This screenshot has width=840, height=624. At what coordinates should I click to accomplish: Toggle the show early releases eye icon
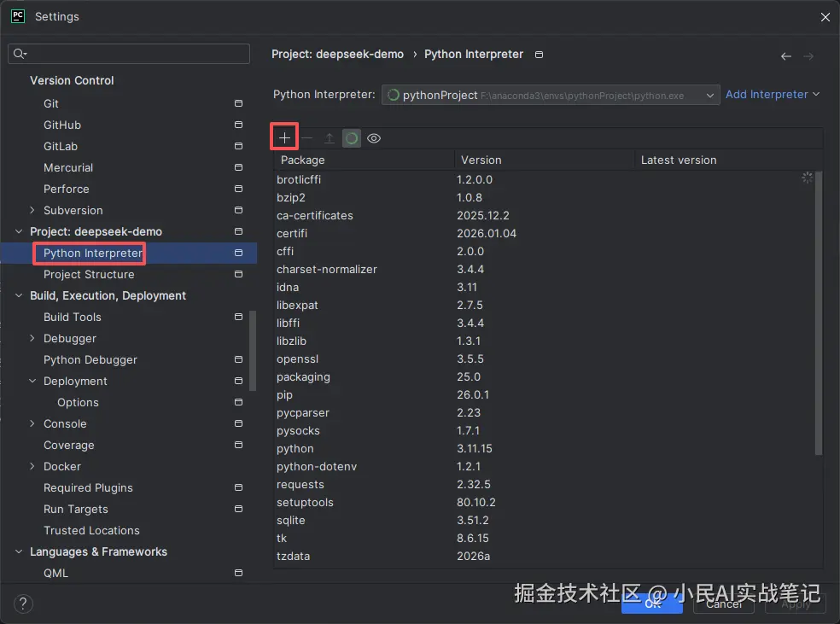374,138
